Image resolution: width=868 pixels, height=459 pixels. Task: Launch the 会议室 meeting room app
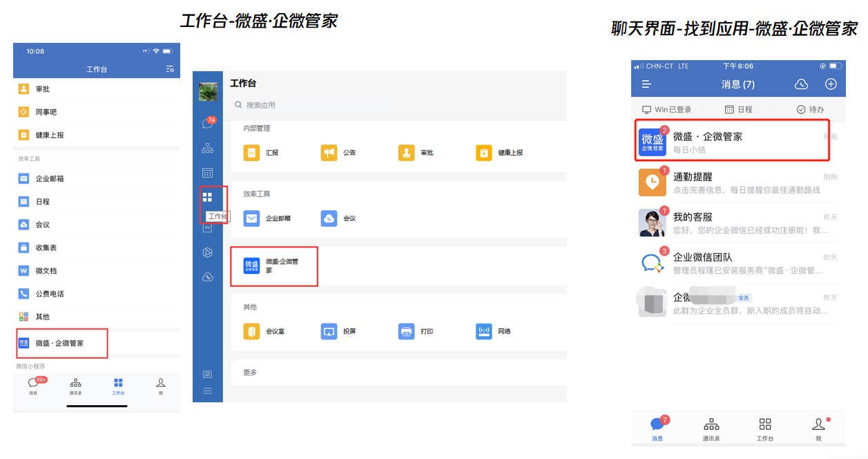click(264, 331)
